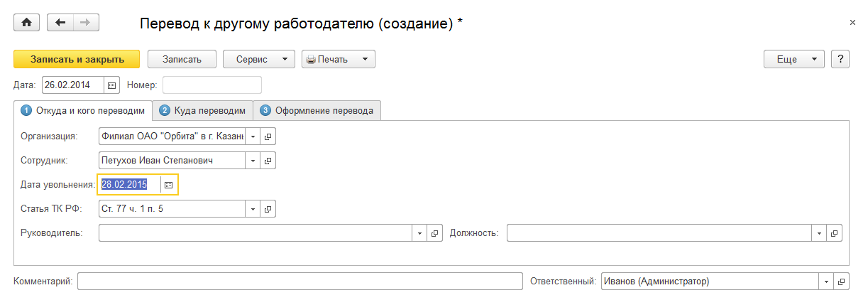Screen dimensions: 868x300
Task: Expand the Руководитель dropdown list
Action: pyautogui.click(x=419, y=233)
